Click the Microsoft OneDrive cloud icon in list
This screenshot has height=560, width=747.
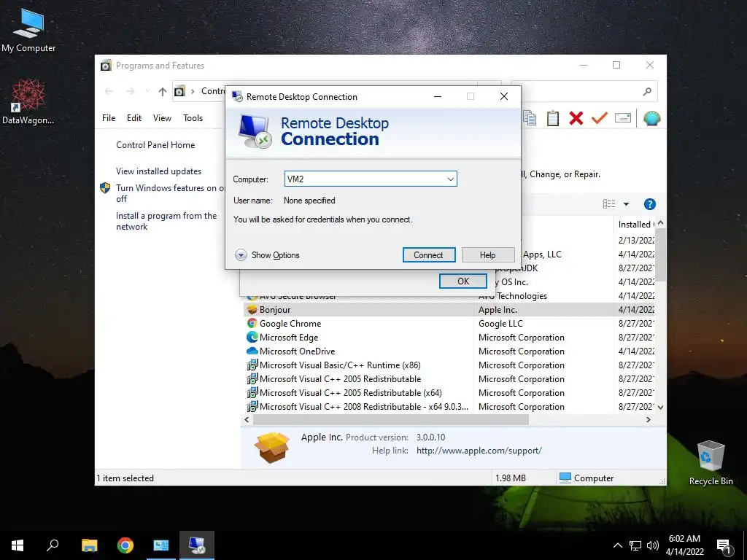coord(252,351)
